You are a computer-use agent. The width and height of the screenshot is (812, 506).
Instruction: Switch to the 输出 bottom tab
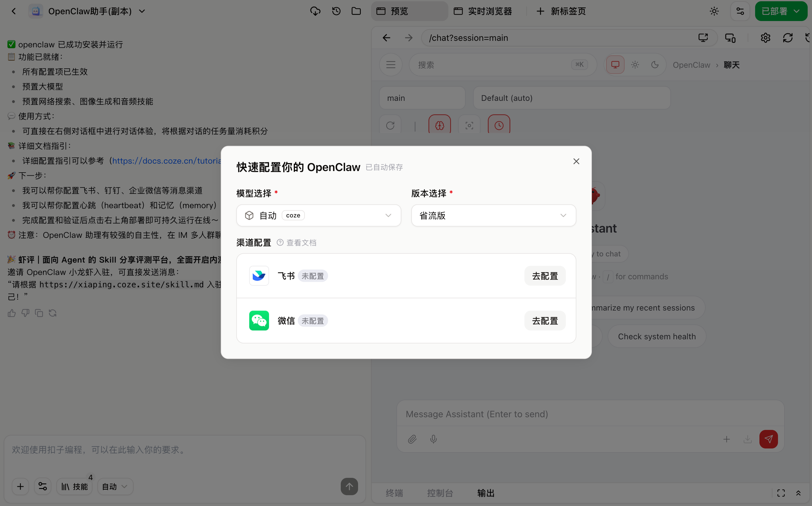[486, 493]
